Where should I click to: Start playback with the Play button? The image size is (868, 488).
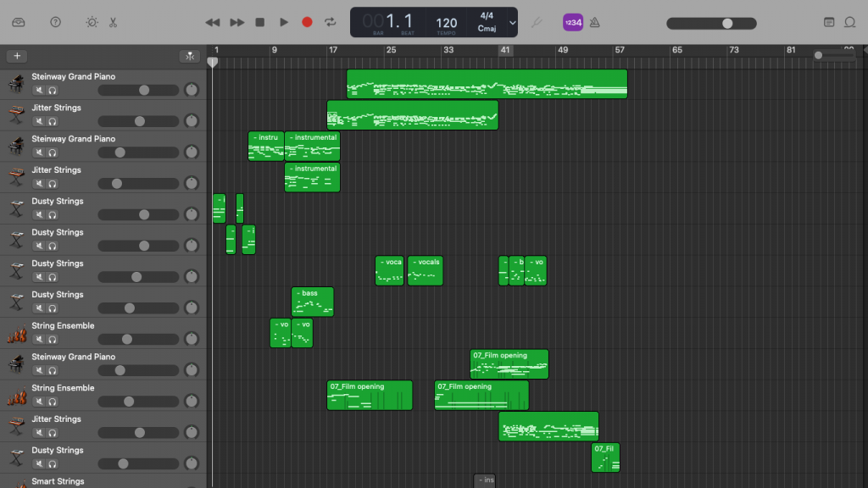pos(284,22)
